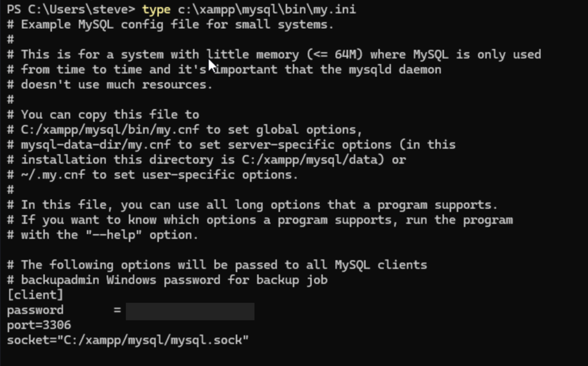Click the 'You can copy this file to' line

pos(110,115)
